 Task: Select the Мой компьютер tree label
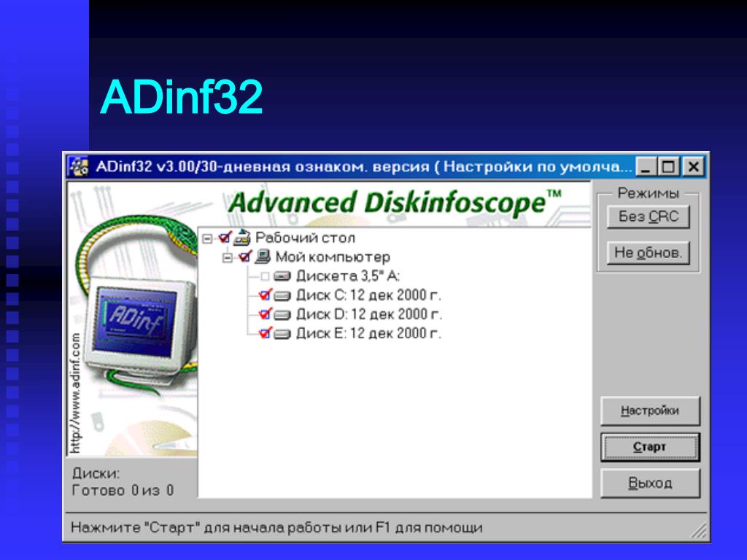pos(333,257)
